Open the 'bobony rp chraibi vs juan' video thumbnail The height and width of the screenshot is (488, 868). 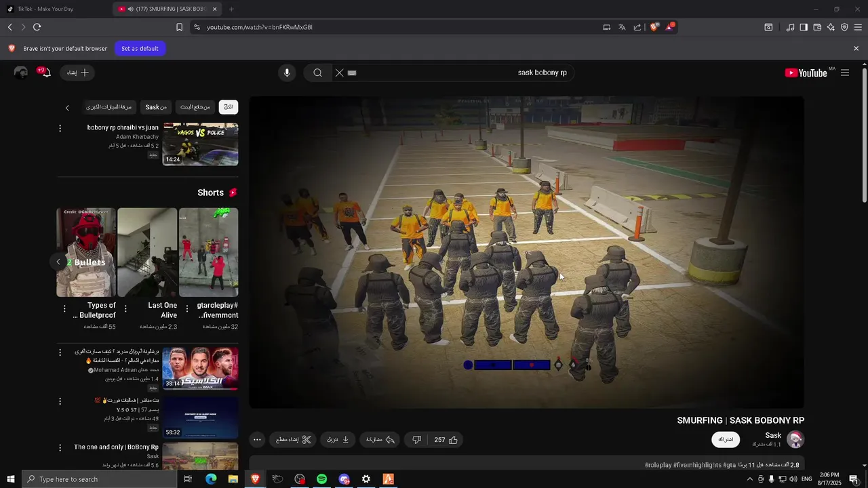(200, 144)
